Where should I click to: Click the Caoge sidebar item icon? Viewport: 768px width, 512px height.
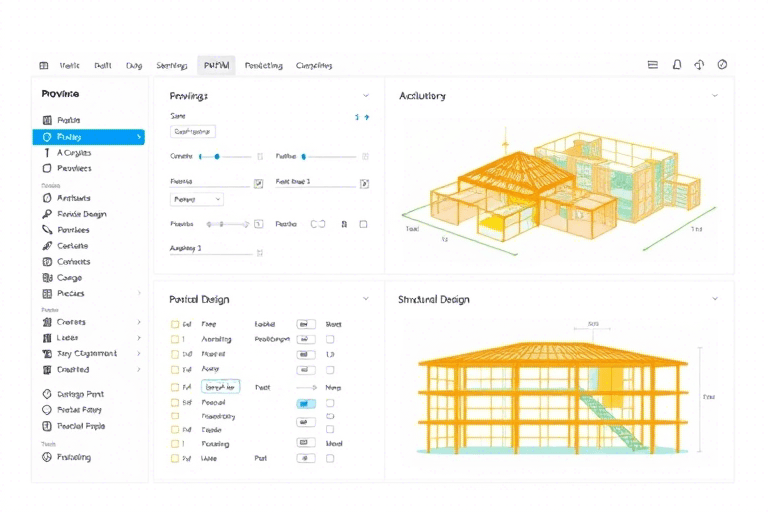coord(47,278)
